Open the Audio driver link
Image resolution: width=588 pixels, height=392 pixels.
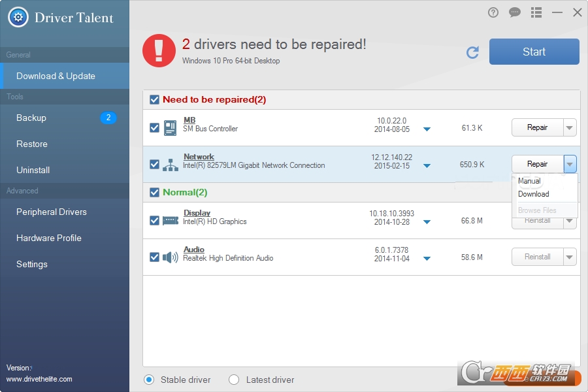point(194,250)
